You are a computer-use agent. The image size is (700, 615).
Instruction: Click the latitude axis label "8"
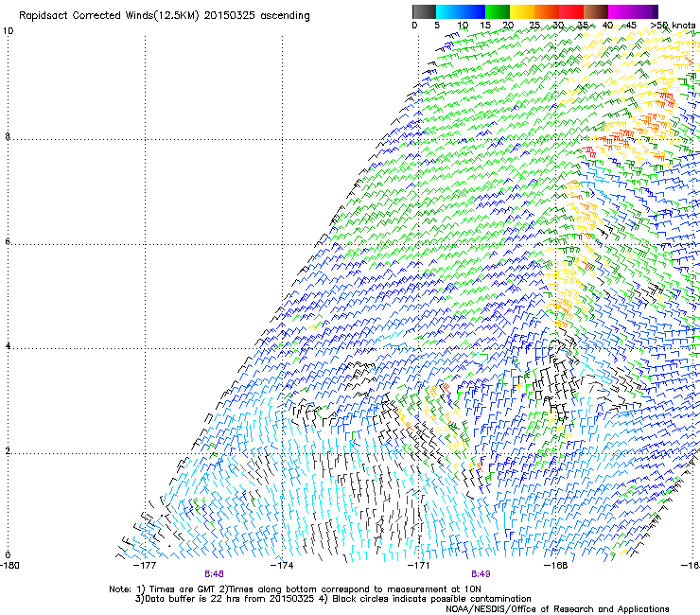coord(8,136)
